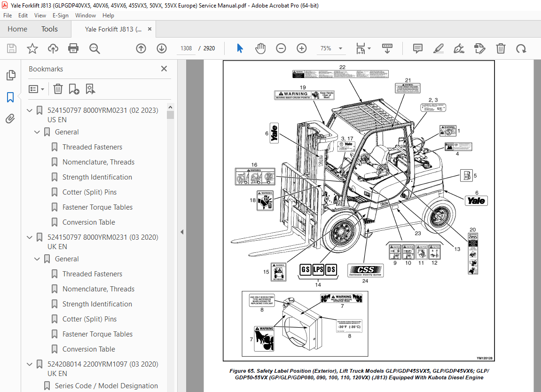Open first Cotter (Split) Pins bookmark
Image resolution: width=541 pixels, height=392 pixels.
point(89,192)
